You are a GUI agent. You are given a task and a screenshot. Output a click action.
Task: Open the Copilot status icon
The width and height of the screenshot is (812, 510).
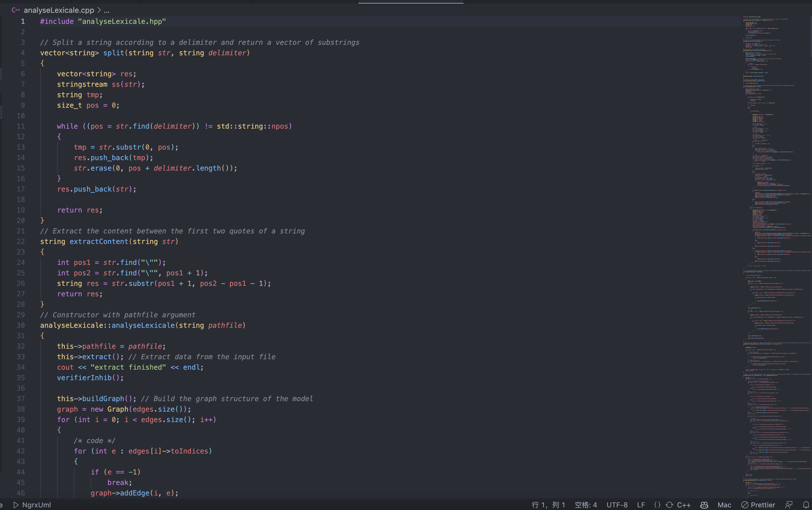pyautogui.click(x=704, y=504)
